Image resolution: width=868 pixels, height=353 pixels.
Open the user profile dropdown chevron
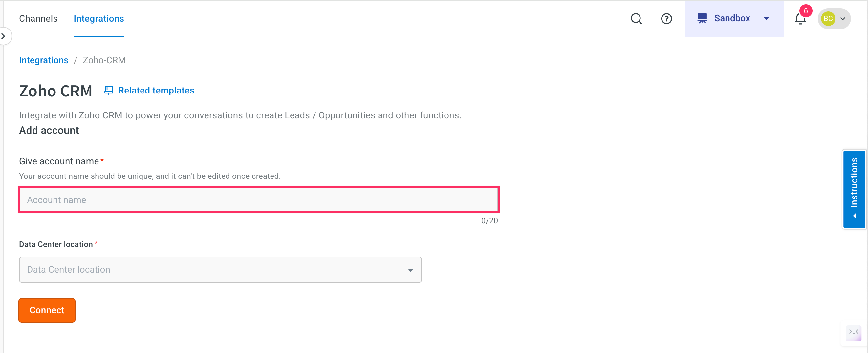(x=843, y=19)
